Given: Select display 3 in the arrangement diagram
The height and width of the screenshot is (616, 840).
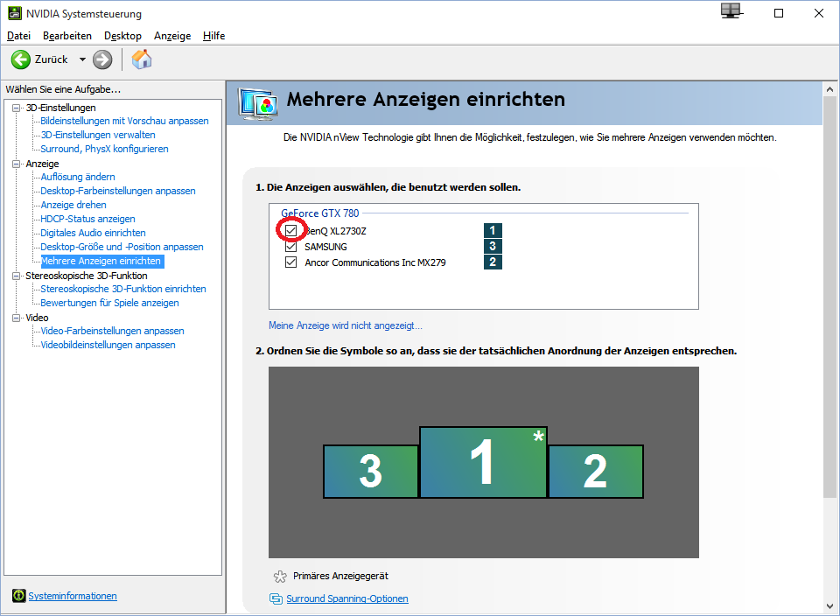Looking at the screenshot, I should pyautogui.click(x=371, y=472).
